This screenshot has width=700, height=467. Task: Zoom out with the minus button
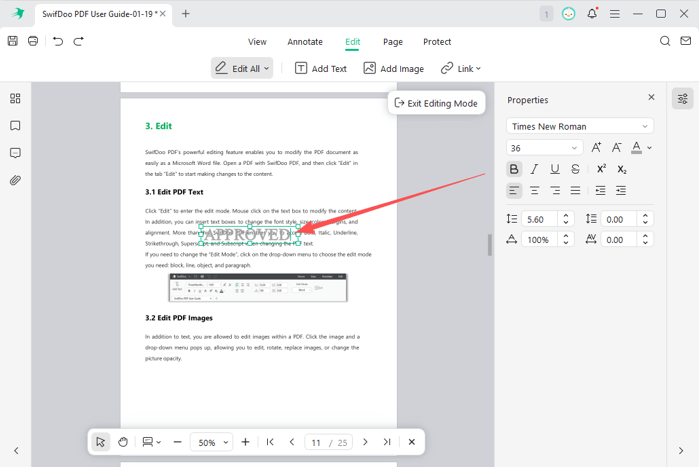pos(177,442)
